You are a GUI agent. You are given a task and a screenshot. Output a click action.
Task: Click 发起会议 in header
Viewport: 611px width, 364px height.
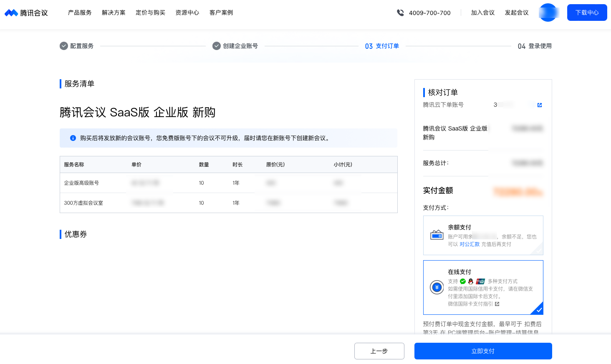point(517,13)
